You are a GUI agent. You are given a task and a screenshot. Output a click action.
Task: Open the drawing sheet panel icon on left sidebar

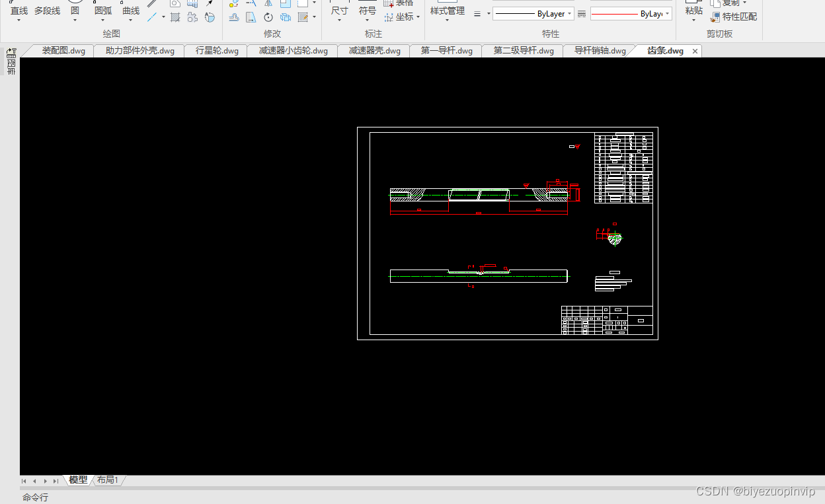[11, 61]
